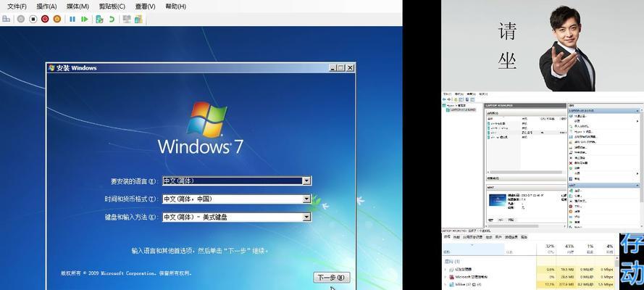
Task: Click the grey Start VM toolbar icon
Action: (x=21, y=19)
